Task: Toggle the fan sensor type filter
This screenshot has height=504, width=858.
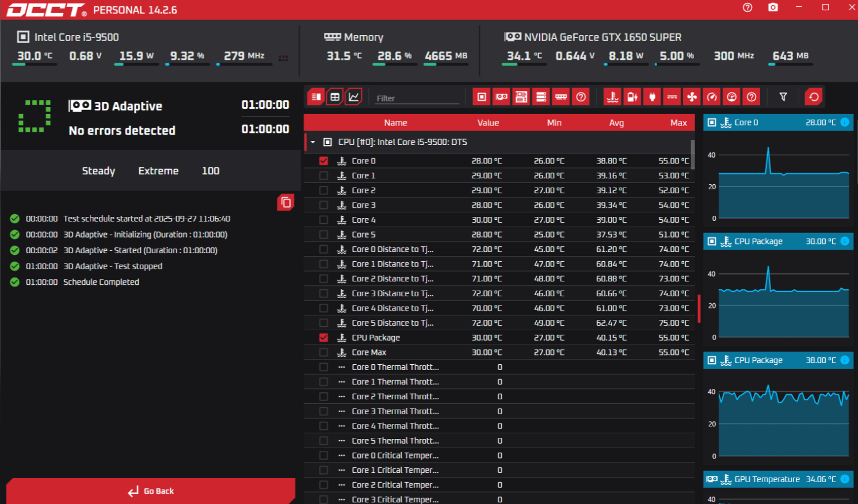Action: [692, 97]
